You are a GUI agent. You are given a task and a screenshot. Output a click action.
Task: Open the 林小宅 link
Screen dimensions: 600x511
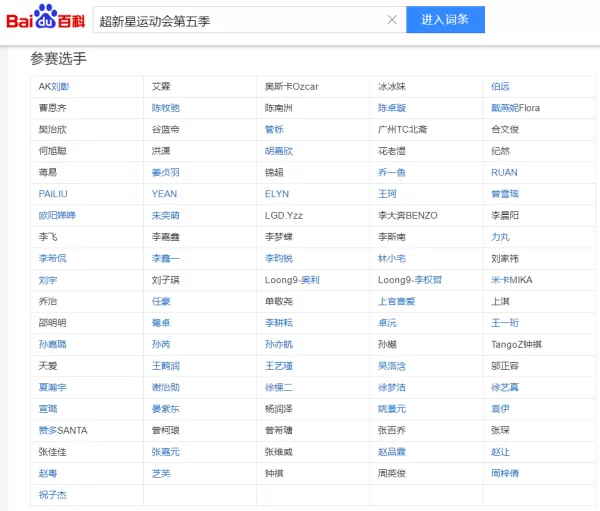point(391,258)
